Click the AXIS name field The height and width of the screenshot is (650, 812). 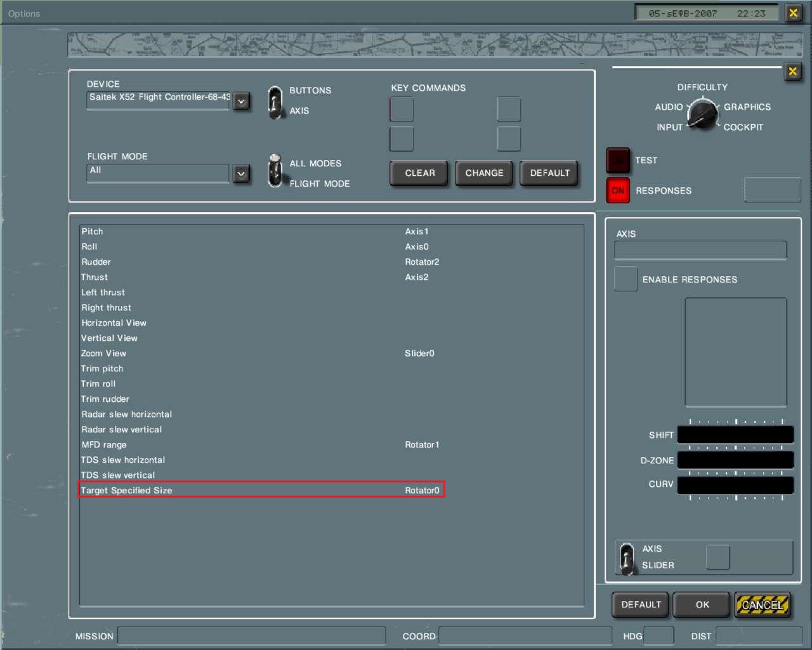(x=700, y=250)
